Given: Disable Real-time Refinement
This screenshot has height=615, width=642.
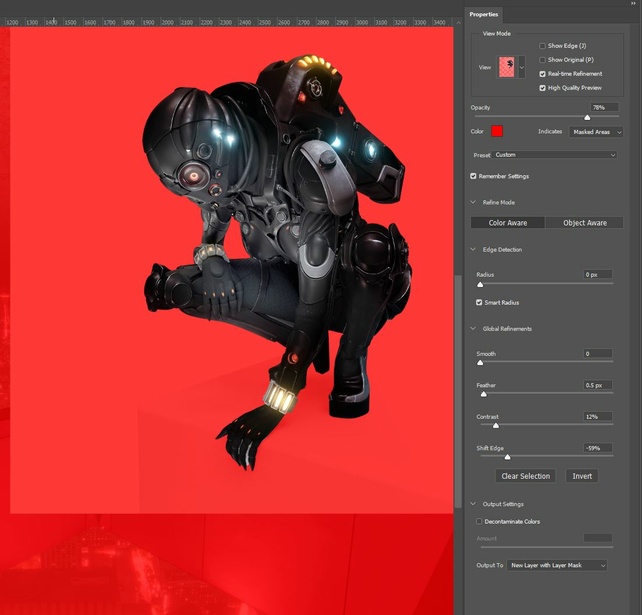Looking at the screenshot, I should (543, 74).
